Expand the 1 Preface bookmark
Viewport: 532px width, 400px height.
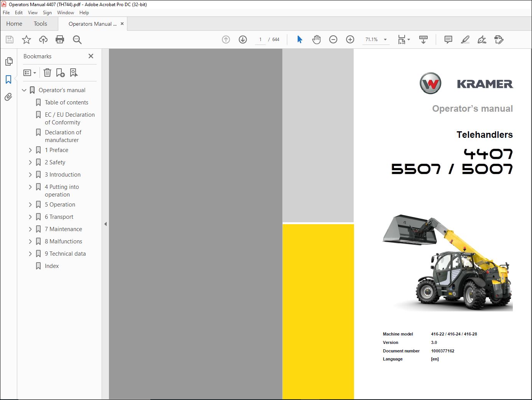(30, 150)
